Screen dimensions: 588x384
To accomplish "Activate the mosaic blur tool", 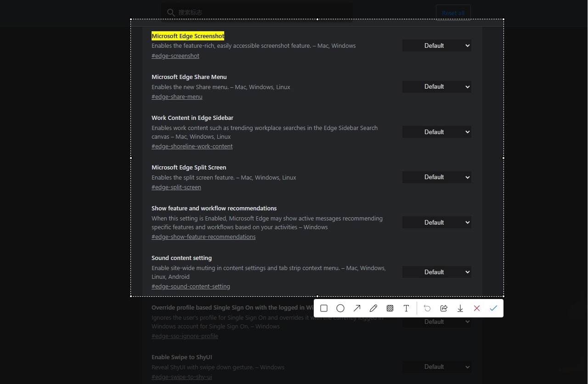I will pyautogui.click(x=390, y=308).
